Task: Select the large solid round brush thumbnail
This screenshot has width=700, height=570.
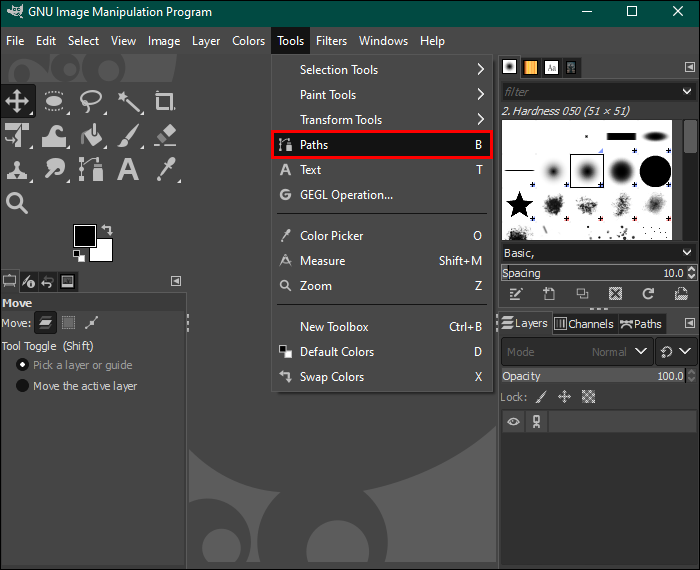Action: (x=654, y=171)
